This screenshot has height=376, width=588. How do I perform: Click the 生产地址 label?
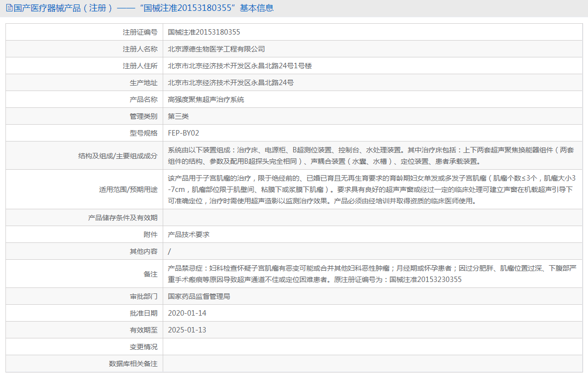[x=143, y=83]
